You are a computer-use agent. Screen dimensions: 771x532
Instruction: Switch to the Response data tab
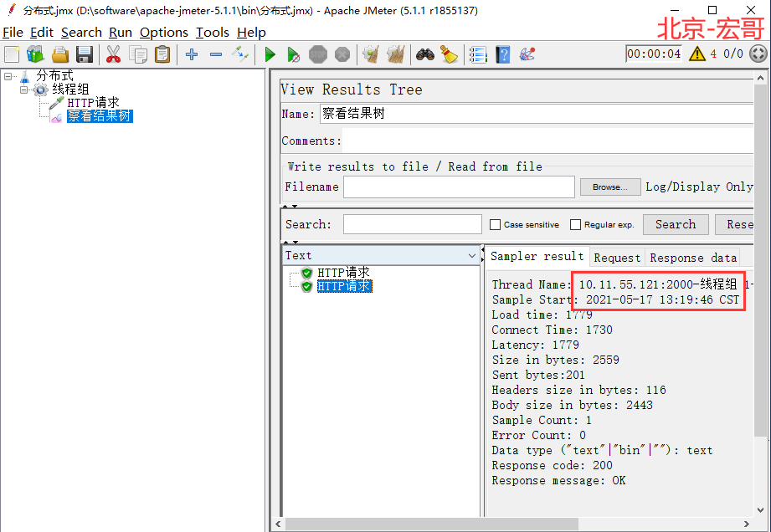coord(693,258)
